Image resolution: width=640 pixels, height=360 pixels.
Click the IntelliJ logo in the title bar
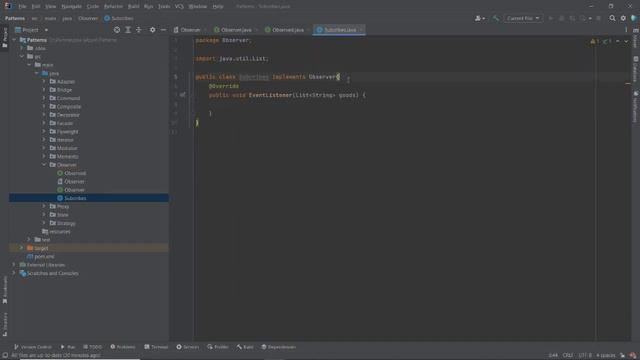[8, 6]
